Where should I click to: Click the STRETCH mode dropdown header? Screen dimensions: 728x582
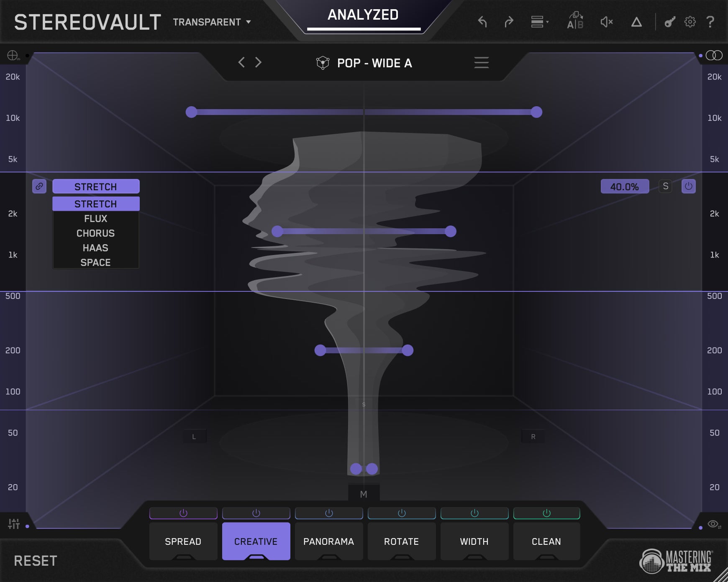pos(96,186)
